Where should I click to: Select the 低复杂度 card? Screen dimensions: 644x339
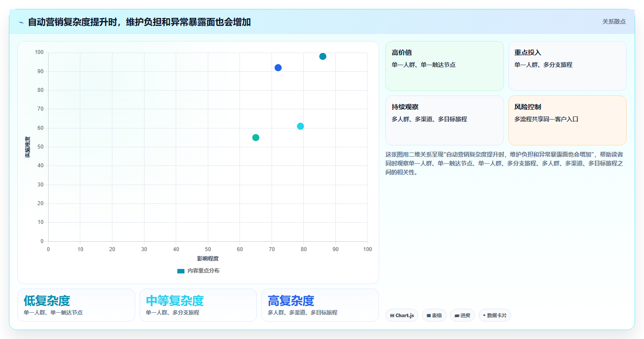(x=76, y=305)
